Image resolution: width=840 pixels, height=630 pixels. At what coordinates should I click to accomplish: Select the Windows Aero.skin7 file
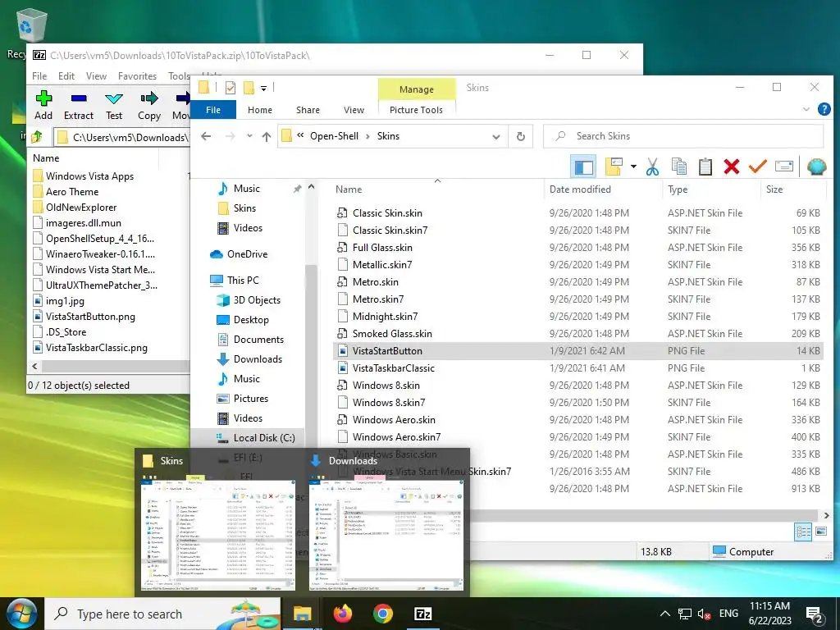[x=396, y=437]
